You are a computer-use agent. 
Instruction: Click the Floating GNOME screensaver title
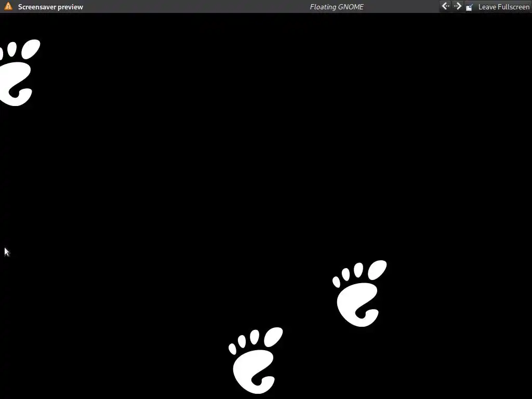(337, 7)
